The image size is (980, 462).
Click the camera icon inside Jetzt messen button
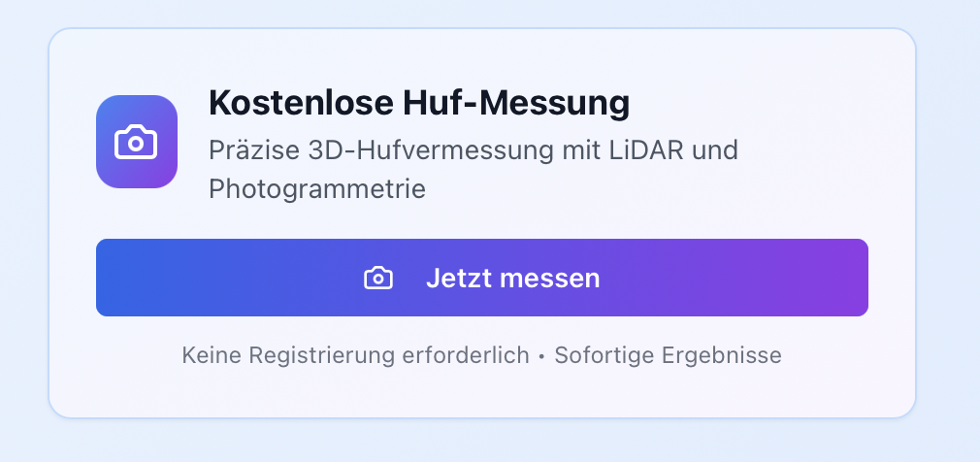point(377,279)
